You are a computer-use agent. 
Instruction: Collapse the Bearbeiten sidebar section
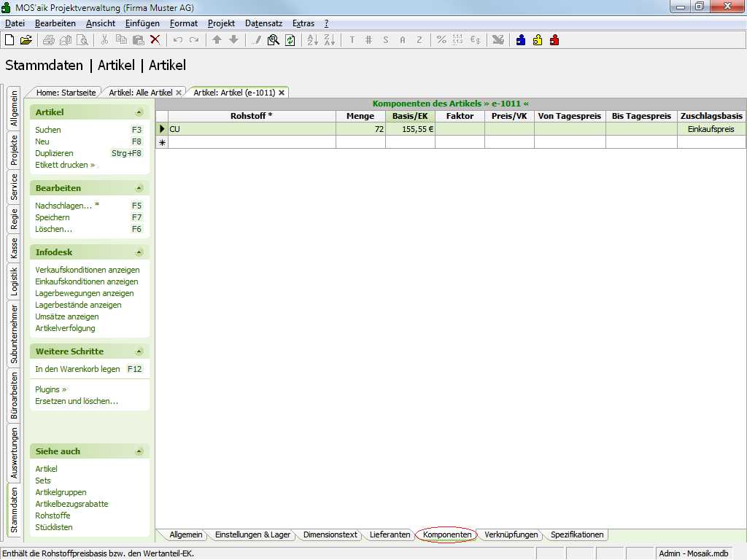139,188
